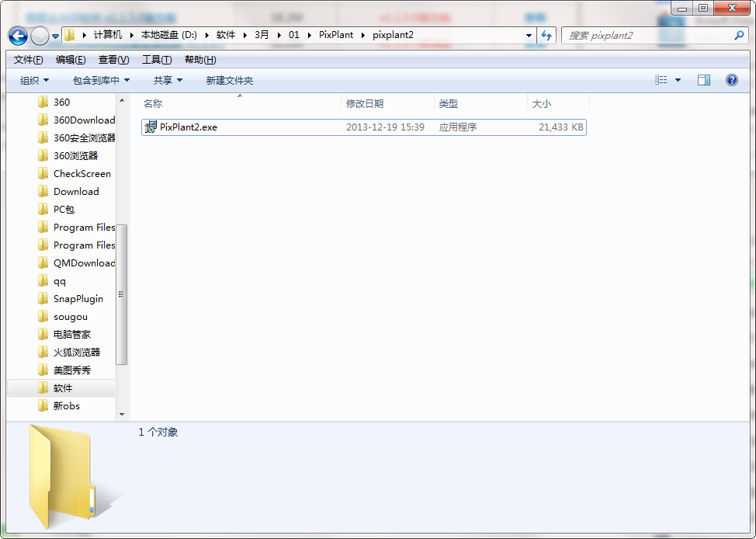
Task: Click 计算机 in the address breadcrumb
Action: (x=108, y=35)
